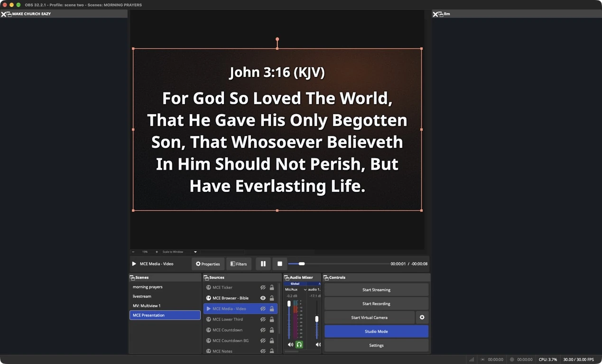The width and height of the screenshot is (602, 364).
Task: Float the MAKE CHURCH EAZY dock panel
Action: click(9, 14)
